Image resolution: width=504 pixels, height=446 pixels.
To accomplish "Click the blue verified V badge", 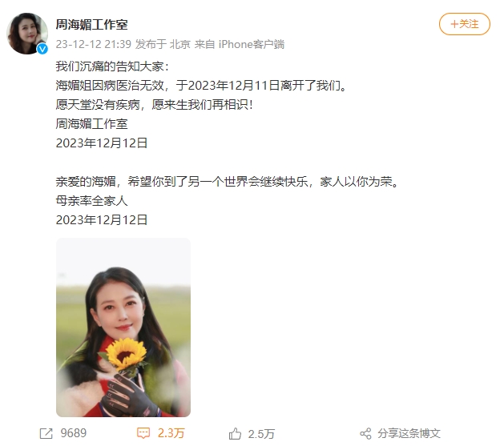I will click(x=42, y=49).
